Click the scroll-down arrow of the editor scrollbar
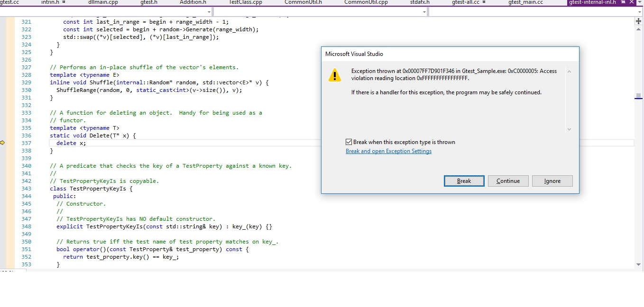The width and height of the screenshot is (644, 307). click(x=638, y=265)
